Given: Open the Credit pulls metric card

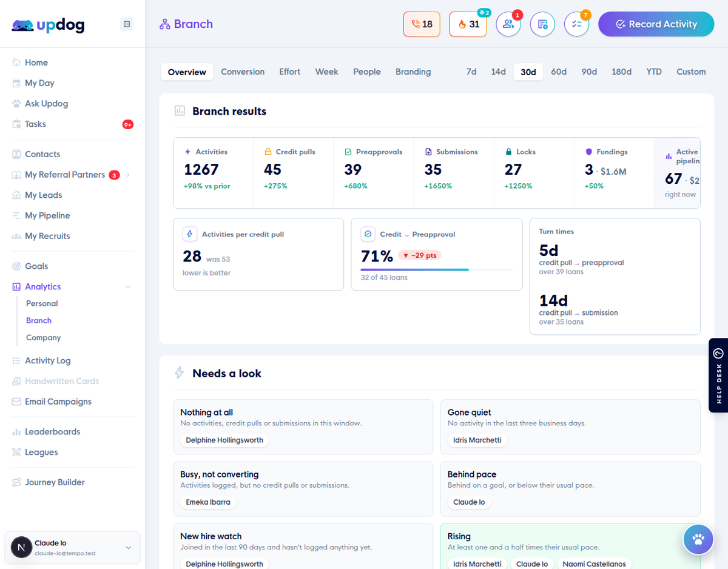Looking at the screenshot, I should click(x=294, y=173).
